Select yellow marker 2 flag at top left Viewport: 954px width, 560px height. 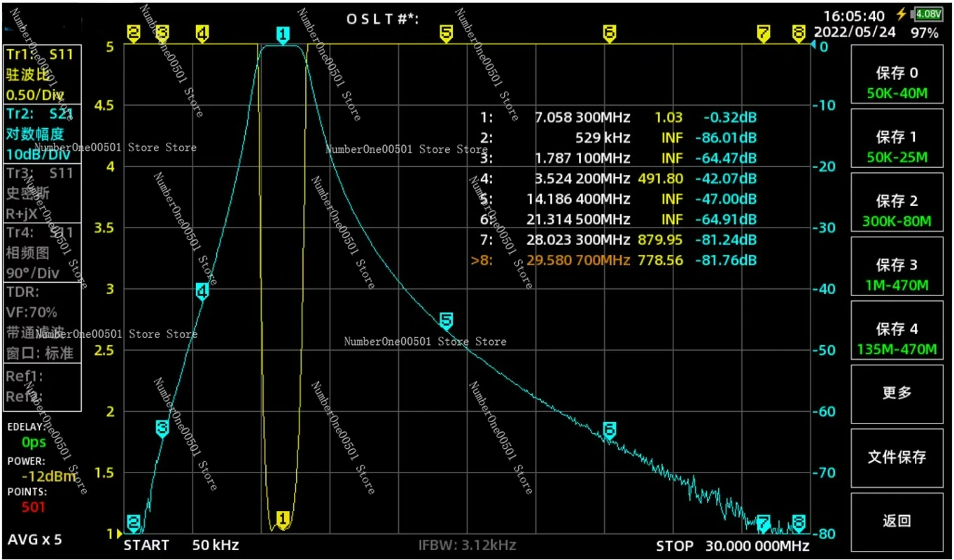click(134, 34)
